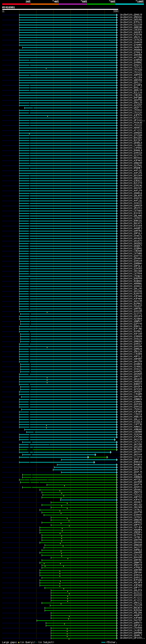Click the green ~80% identity color bar
The height and width of the screenshot is (644, 146).
(x=101, y=4)
